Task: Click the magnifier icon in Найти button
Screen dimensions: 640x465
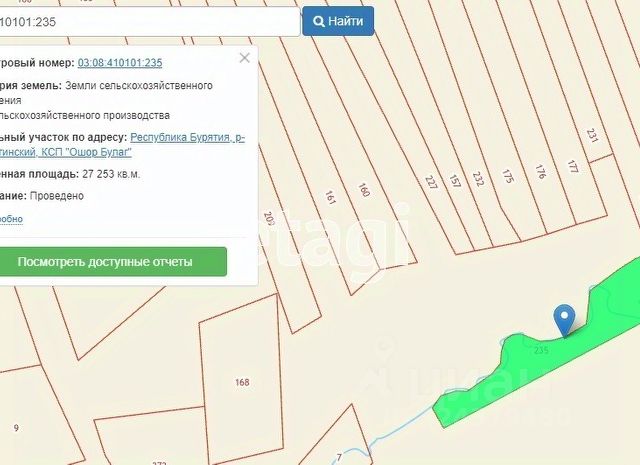Action: point(319,21)
